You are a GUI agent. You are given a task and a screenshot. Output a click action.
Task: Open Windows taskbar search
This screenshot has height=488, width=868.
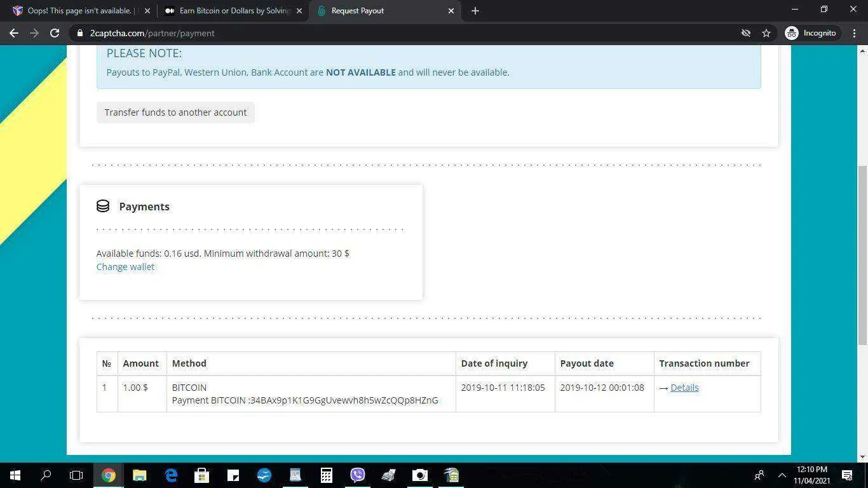pyautogui.click(x=46, y=475)
